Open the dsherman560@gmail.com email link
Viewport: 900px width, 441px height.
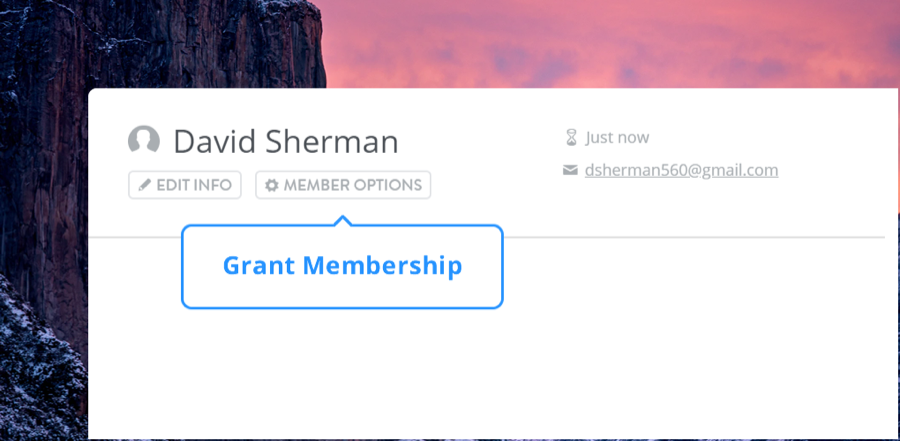[x=681, y=170]
